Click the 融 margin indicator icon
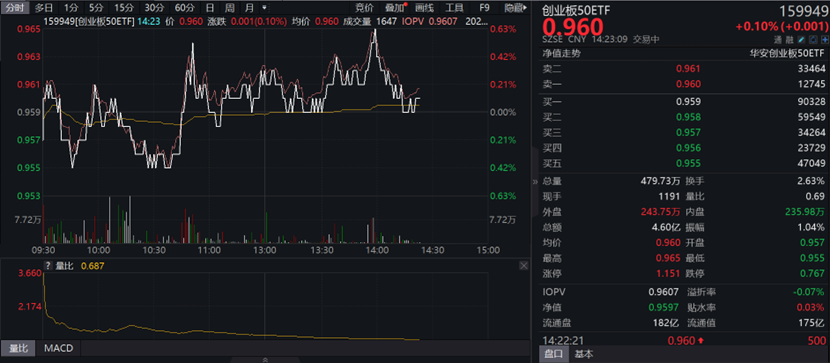This screenshot has width=830, height=363. (789, 40)
